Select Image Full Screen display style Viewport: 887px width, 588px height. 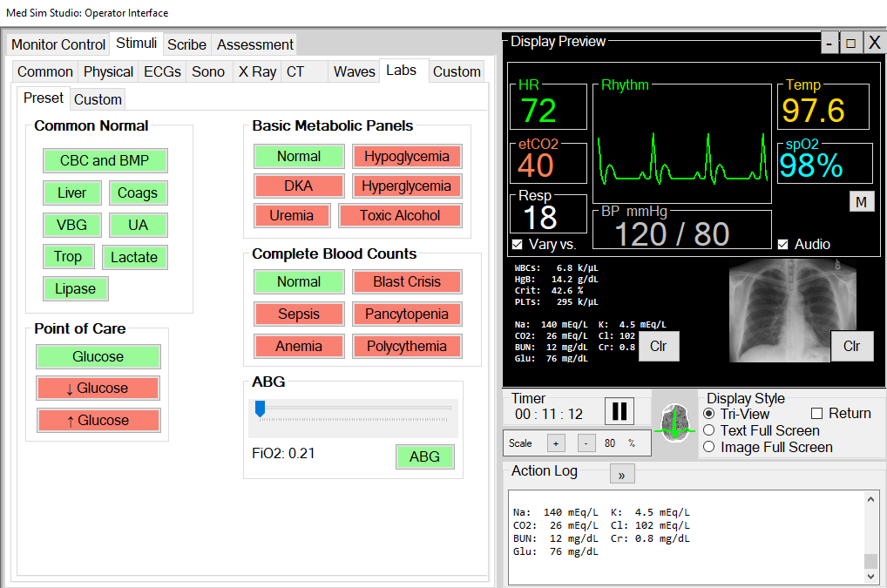tap(708, 447)
